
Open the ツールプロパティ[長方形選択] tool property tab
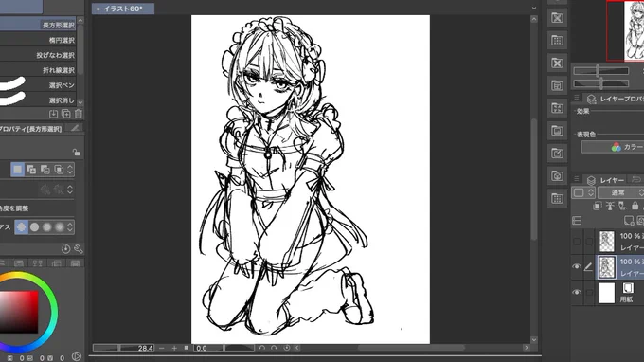click(31, 129)
